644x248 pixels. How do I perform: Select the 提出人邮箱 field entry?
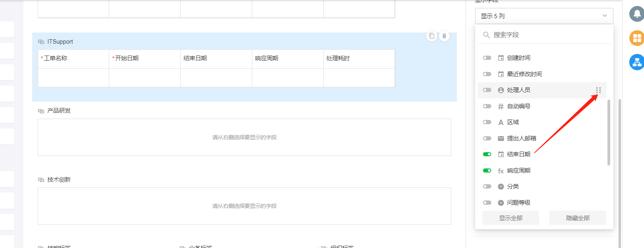(521, 138)
